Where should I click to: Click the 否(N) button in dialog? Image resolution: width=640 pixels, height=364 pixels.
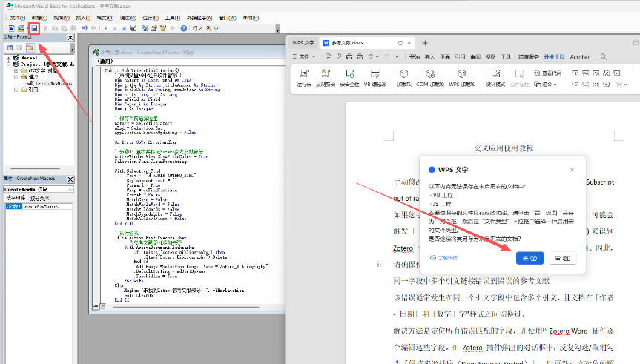[x=562, y=257]
